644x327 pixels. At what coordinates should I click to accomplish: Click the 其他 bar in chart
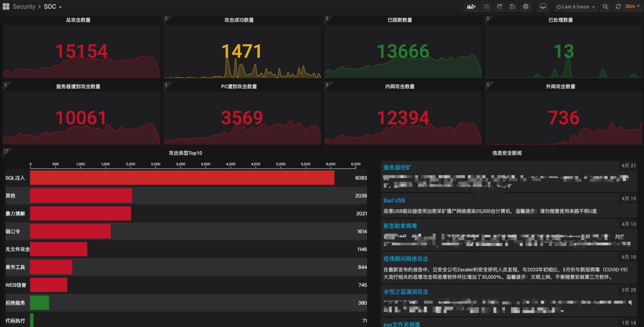tap(81, 196)
